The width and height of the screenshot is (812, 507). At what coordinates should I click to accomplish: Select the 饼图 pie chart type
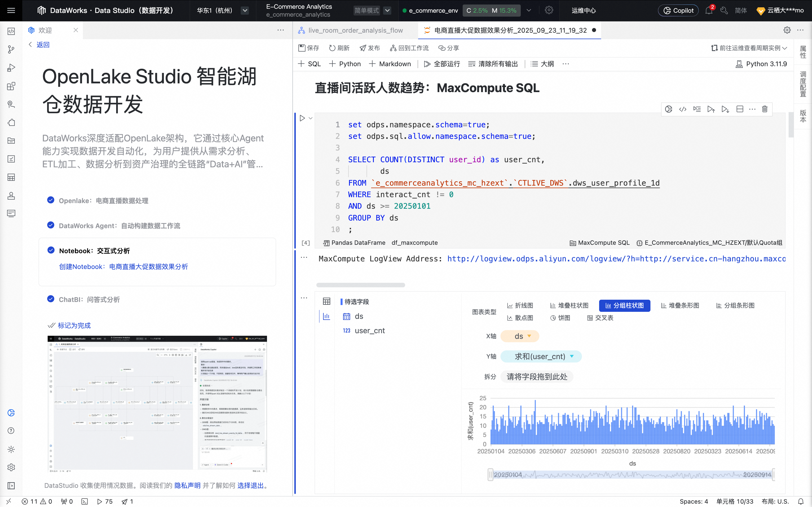pos(560,318)
